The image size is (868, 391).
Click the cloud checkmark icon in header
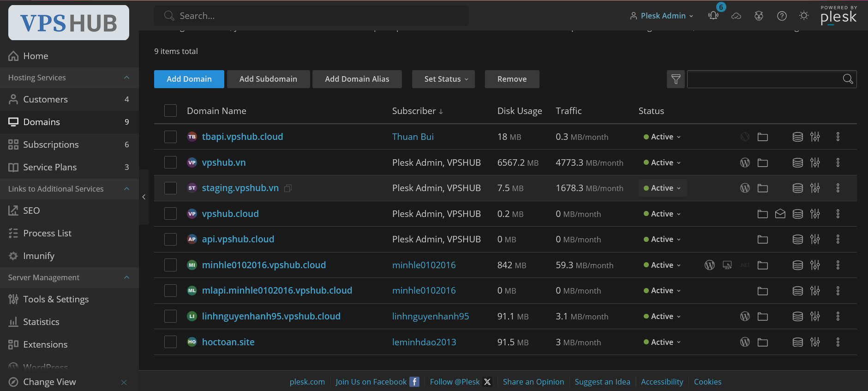pyautogui.click(x=736, y=16)
